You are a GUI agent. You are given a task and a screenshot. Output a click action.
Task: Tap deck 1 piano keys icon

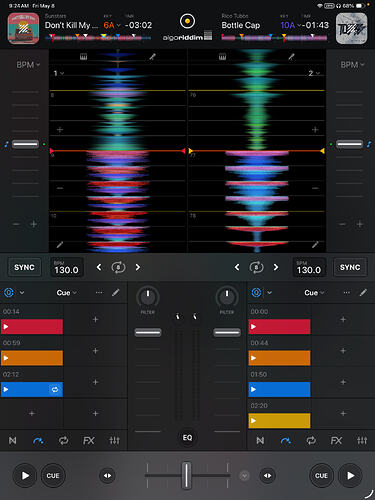83,57
